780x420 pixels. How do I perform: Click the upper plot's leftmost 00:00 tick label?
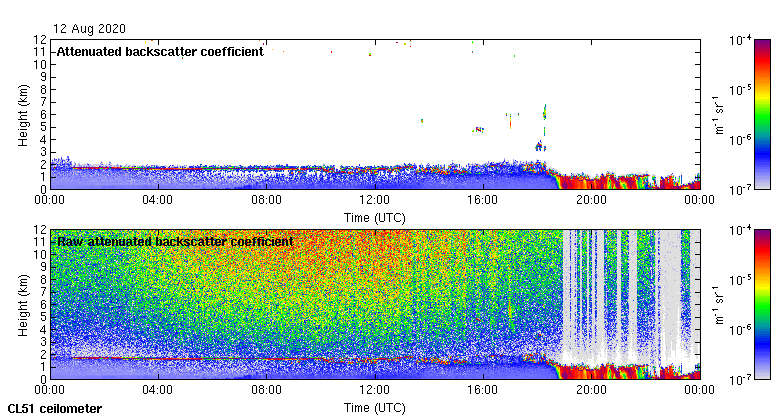(49, 200)
